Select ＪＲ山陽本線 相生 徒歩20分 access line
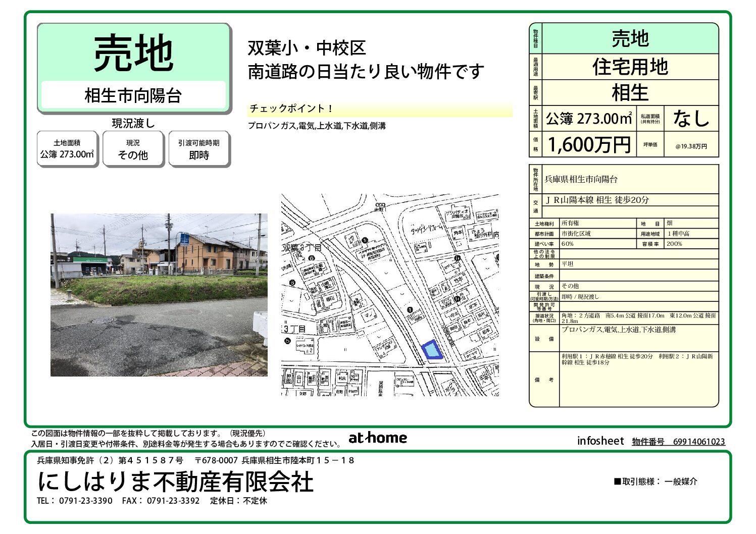The height and width of the screenshot is (534, 756). pos(596,200)
